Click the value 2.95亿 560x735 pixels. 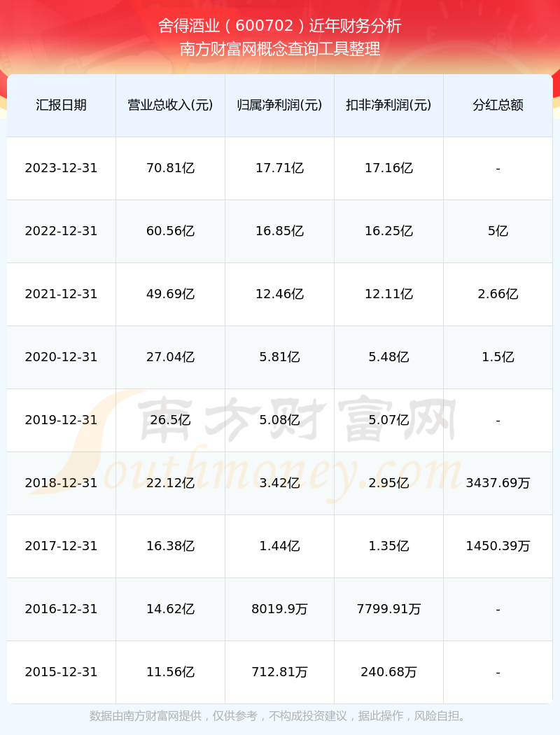tap(388, 483)
